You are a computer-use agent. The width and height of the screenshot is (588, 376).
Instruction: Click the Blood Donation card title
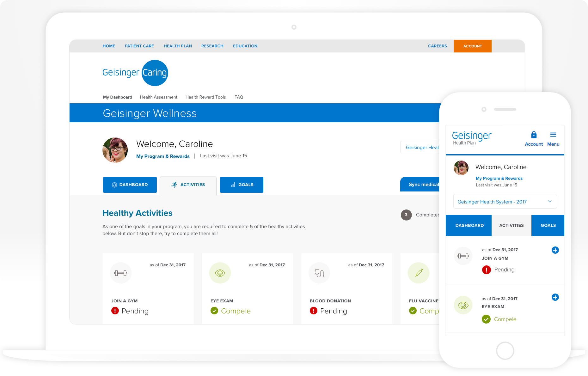330,301
